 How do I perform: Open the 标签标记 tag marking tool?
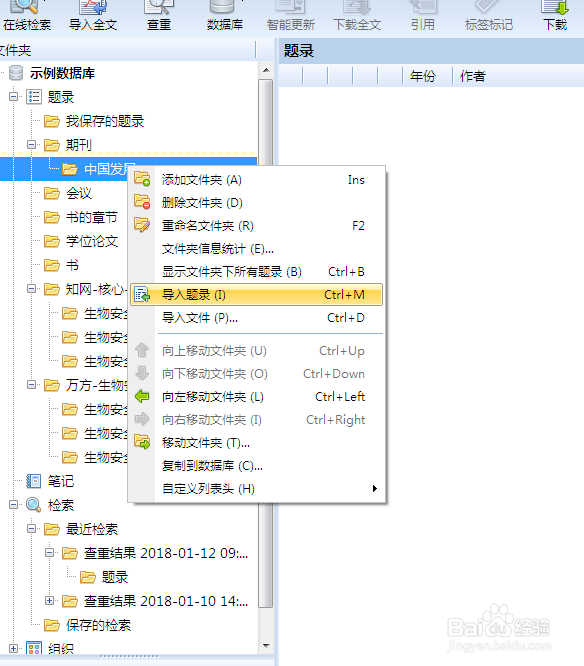(488, 17)
